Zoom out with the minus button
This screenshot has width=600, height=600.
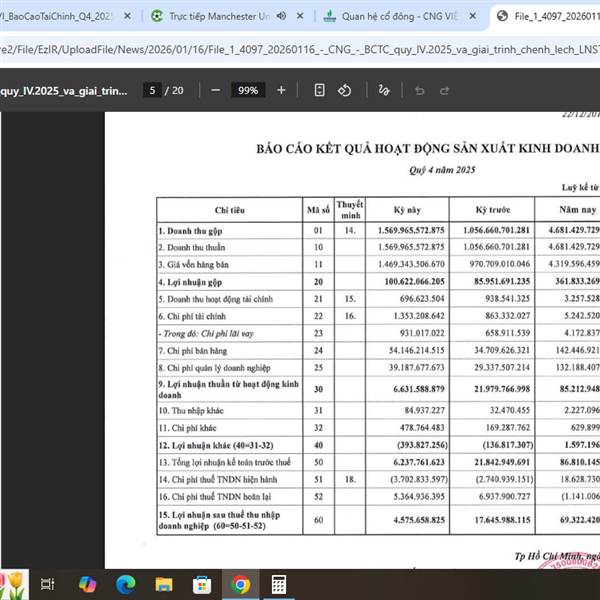tap(215, 91)
